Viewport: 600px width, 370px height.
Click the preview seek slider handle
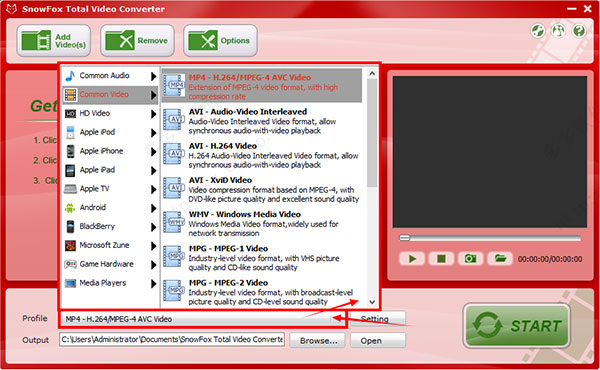click(x=404, y=238)
